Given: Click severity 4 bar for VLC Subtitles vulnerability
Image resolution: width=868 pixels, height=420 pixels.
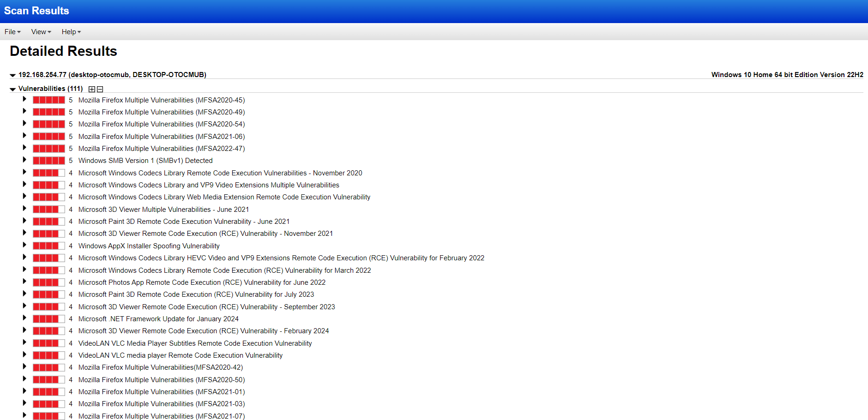Looking at the screenshot, I should click(x=49, y=343).
